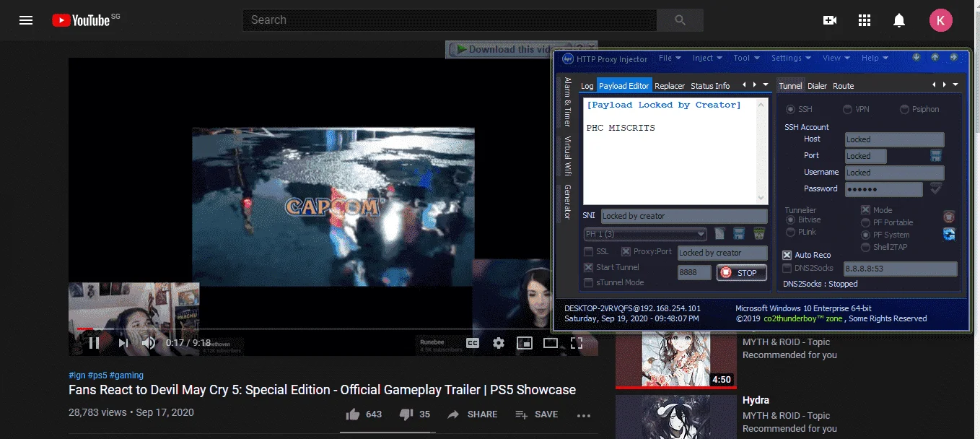Expand the View dropdown menu
This screenshot has width=980, height=439.
point(836,58)
